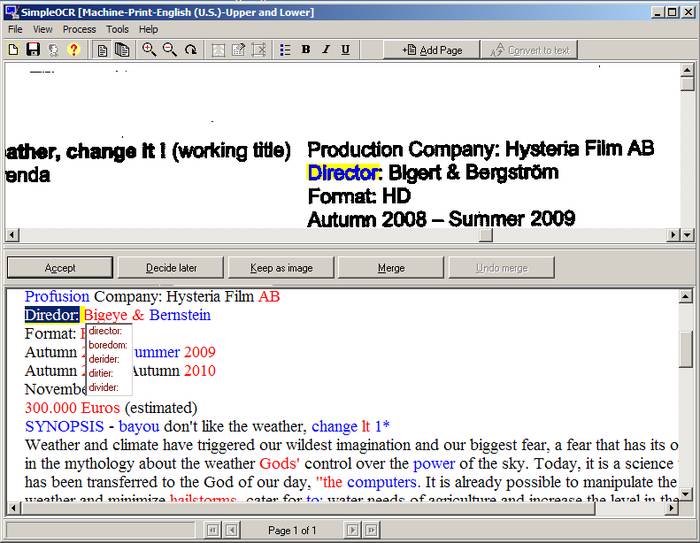Choose 'director:' from the suggestion list
This screenshot has width=700, height=543.
coord(105,331)
